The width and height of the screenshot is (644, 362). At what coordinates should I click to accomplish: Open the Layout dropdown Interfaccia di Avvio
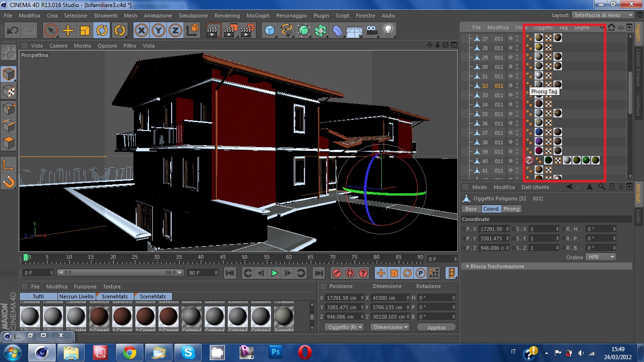[x=603, y=16]
